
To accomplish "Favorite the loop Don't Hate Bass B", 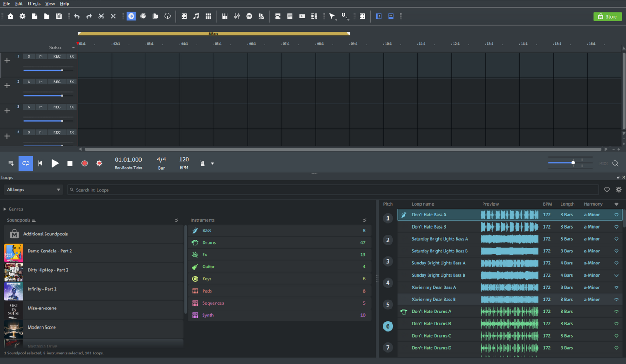I will pyautogui.click(x=616, y=226).
